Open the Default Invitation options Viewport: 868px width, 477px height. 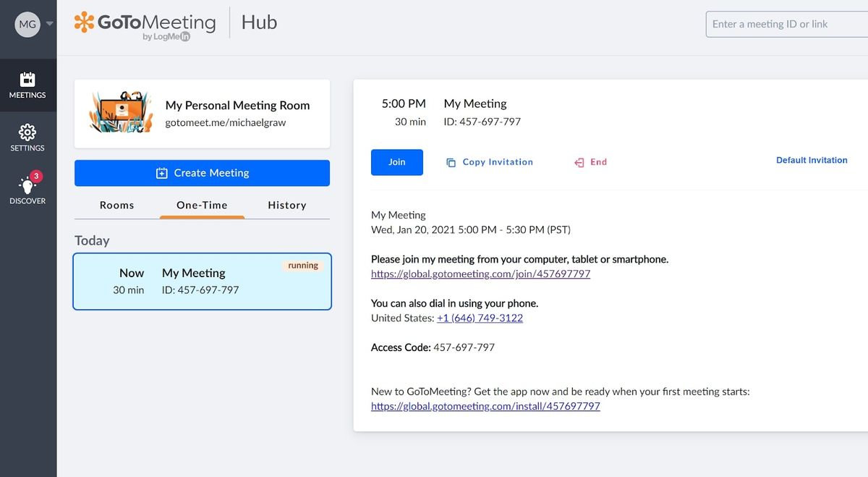[812, 160]
